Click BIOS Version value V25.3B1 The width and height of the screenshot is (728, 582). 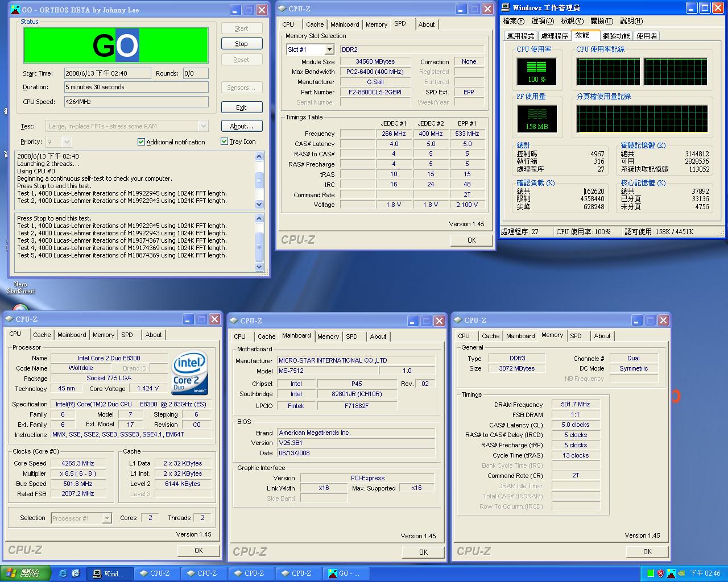click(x=357, y=443)
